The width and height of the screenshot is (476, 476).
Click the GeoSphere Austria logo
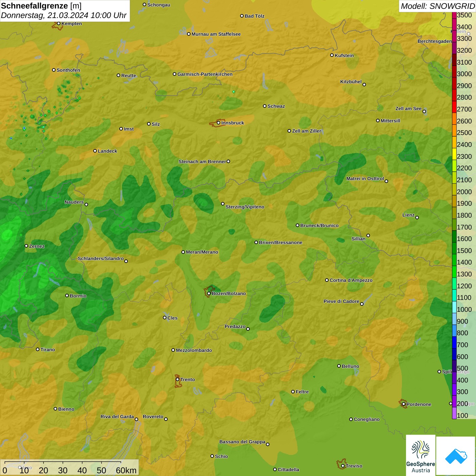pos(421,455)
